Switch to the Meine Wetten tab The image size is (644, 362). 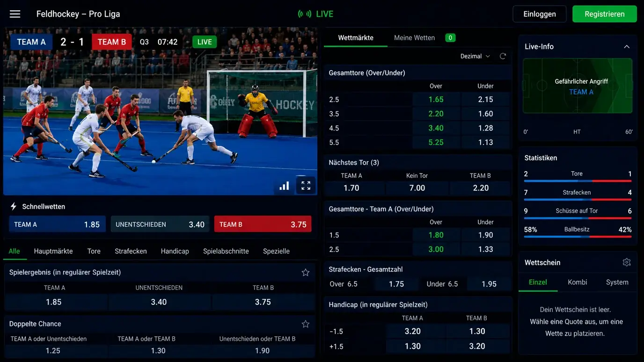click(x=415, y=38)
